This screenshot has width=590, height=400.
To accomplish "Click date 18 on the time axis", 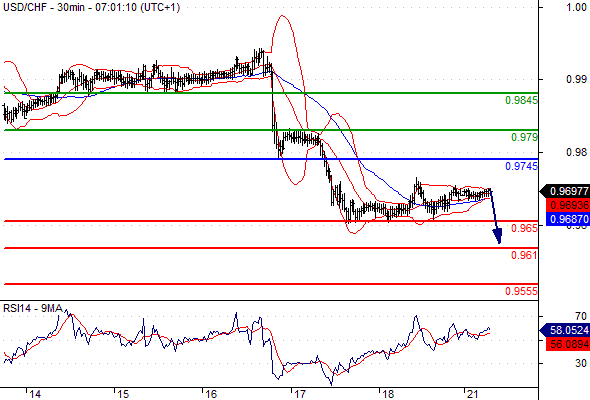I will point(388,394).
